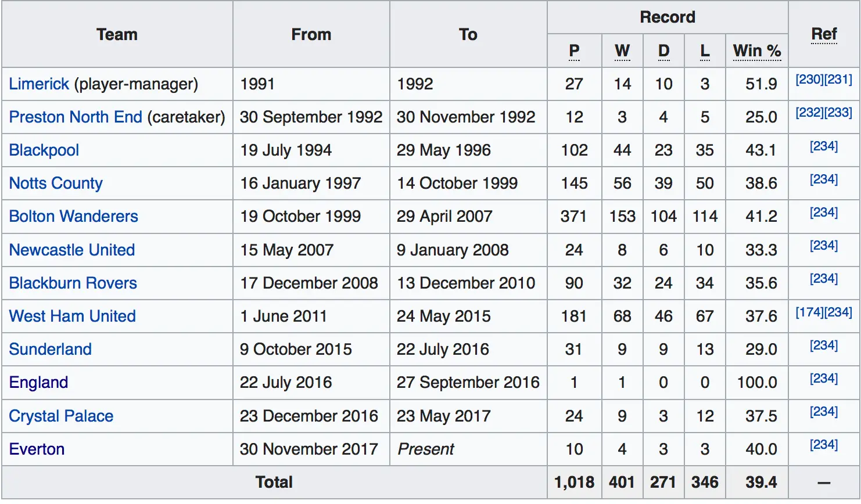Open the Everton team link
Viewport: 861px width, 504px height.
point(37,449)
